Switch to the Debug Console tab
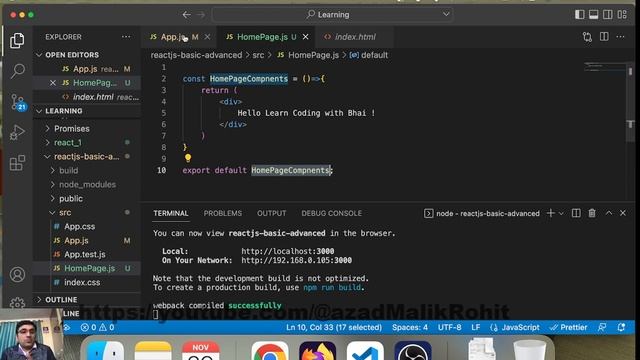Image resolution: width=640 pixels, height=360 pixels. (331, 213)
